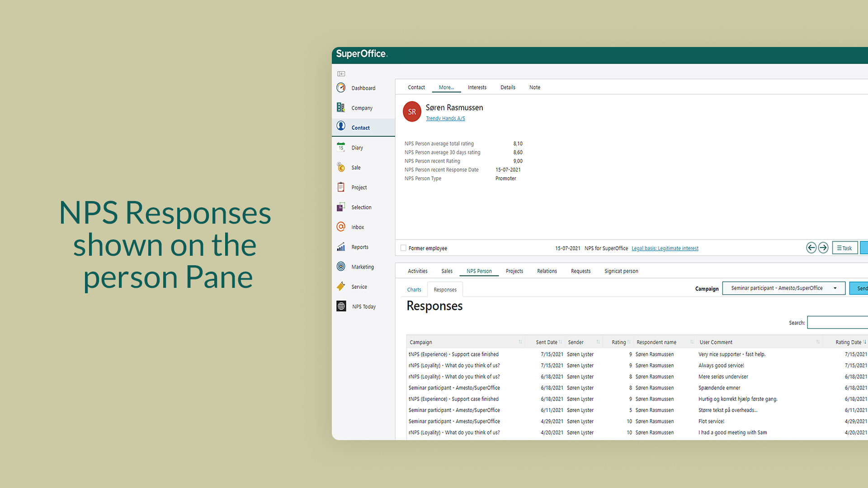868x488 pixels.
Task: Click the 4/29/2021 sent date cell
Action: [552, 421]
